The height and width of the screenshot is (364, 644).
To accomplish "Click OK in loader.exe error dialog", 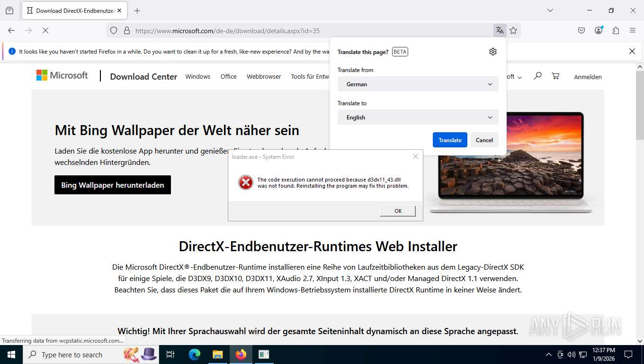I will pos(398,211).
